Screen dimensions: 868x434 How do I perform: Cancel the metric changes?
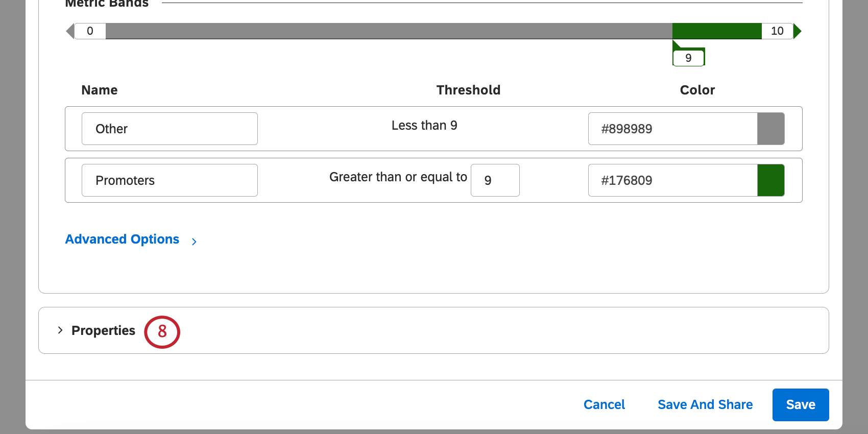[x=604, y=405]
